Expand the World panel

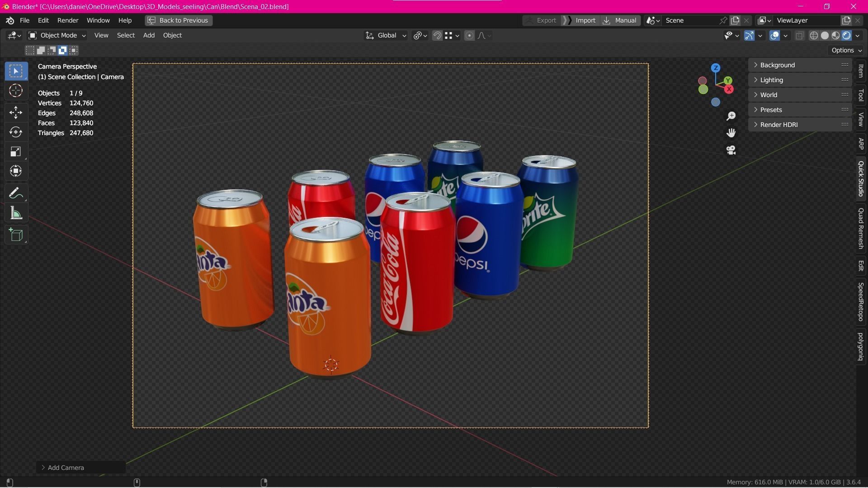click(800, 95)
